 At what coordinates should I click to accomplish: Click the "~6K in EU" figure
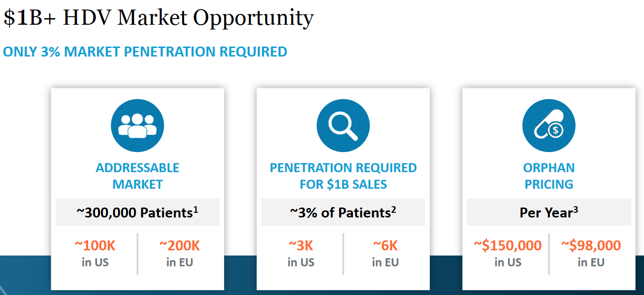tap(385, 253)
